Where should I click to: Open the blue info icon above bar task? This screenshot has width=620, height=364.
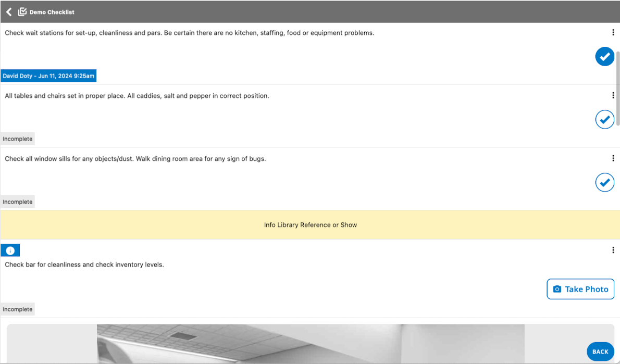coord(10,250)
